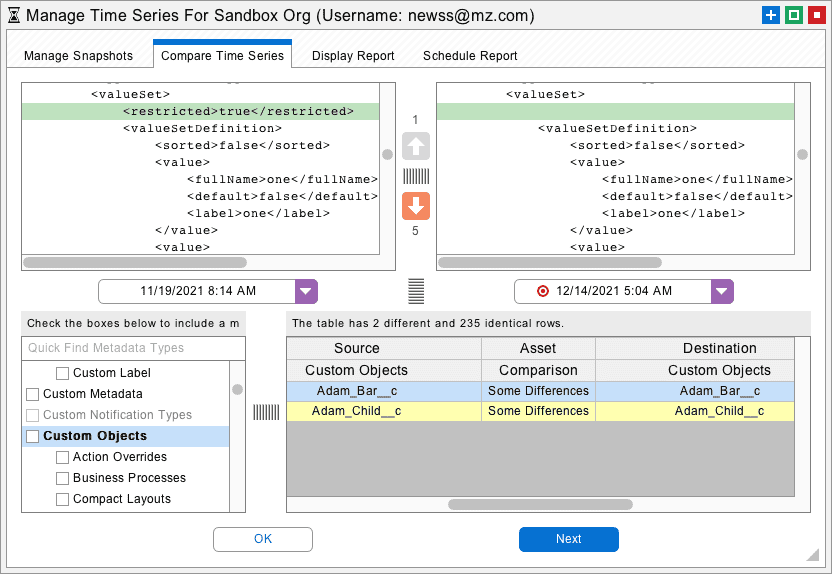Viewport: 832px width, 574px height.
Task: Enable the Custom Metadata checkbox
Action: tap(32, 394)
